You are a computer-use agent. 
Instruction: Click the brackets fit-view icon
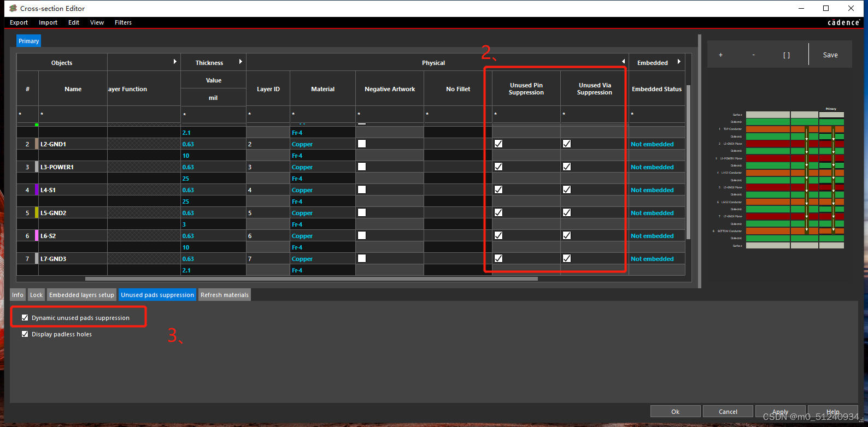coord(786,55)
